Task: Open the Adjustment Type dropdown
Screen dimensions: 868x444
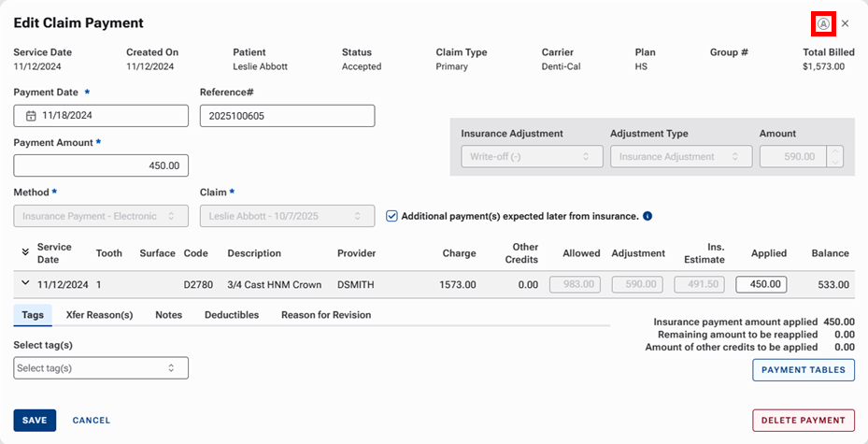Action: pos(680,157)
